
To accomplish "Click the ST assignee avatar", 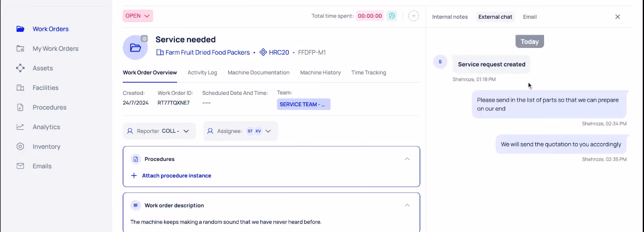I will (x=250, y=131).
